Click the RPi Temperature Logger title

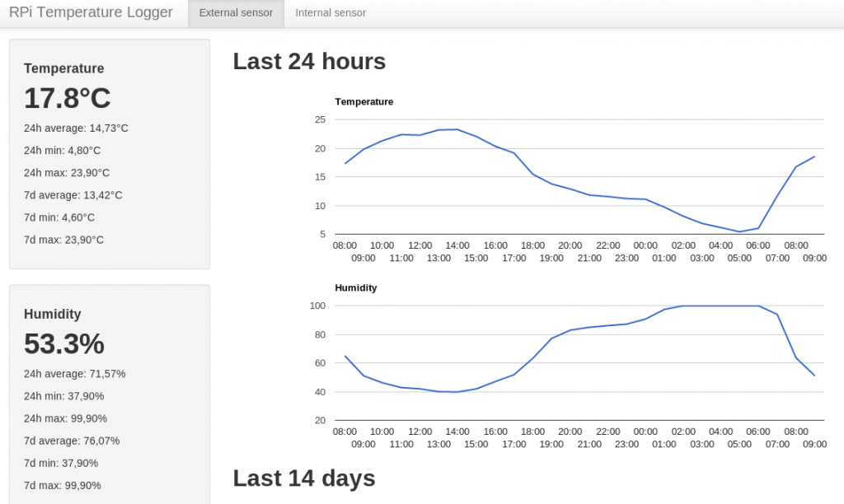(91, 12)
